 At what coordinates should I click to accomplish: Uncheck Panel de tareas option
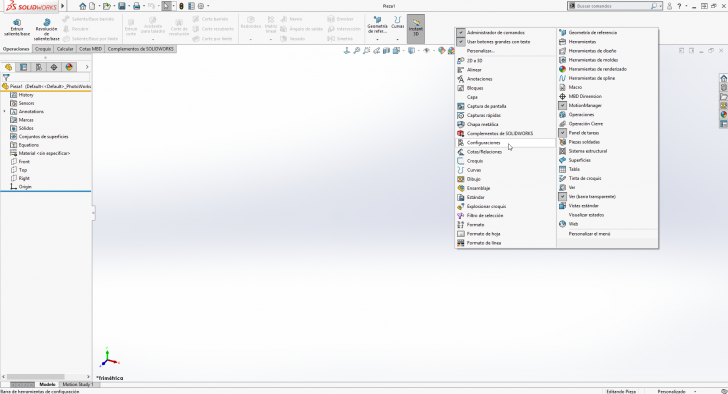pyautogui.click(x=607, y=133)
